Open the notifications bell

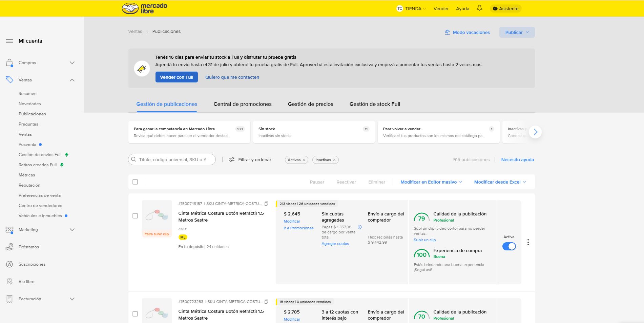(479, 8)
